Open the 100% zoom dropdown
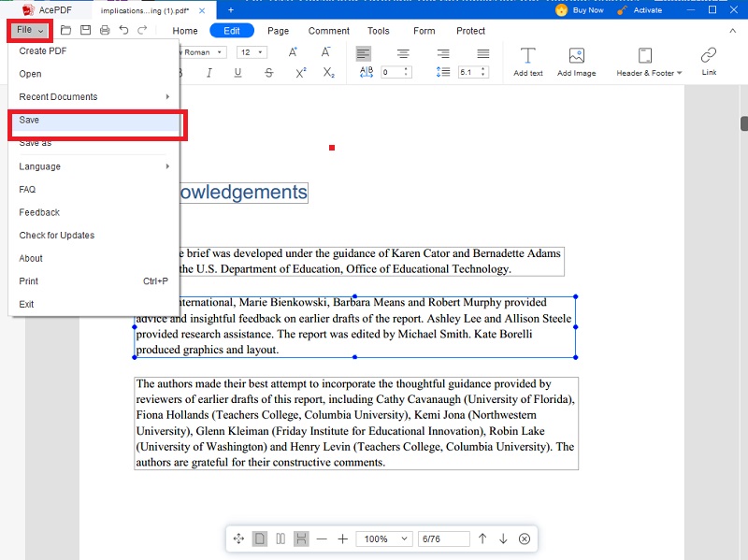Image resolution: width=748 pixels, height=560 pixels. click(384, 539)
